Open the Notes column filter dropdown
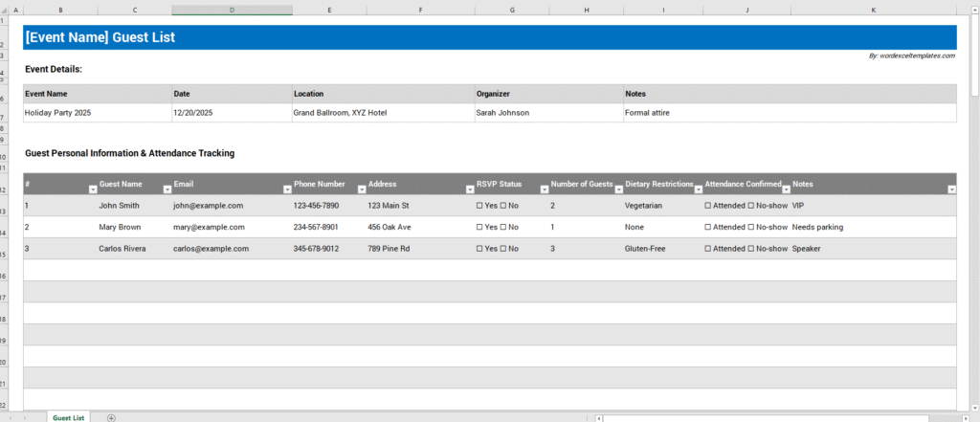The image size is (980, 422). pyautogui.click(x=950, y=189)
